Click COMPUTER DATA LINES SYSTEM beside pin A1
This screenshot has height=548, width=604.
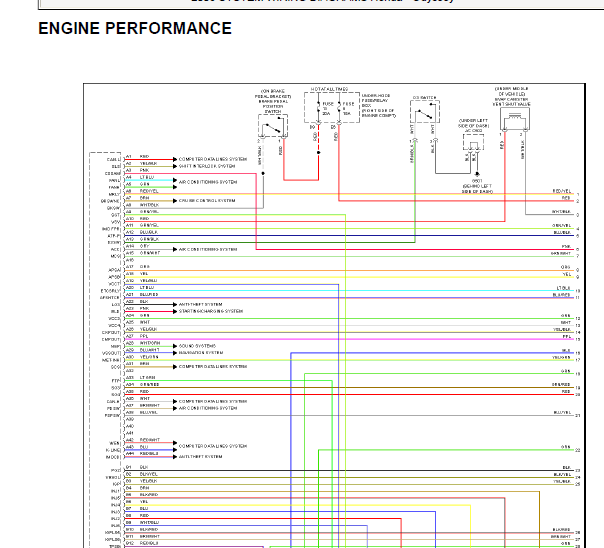point(213,159)
